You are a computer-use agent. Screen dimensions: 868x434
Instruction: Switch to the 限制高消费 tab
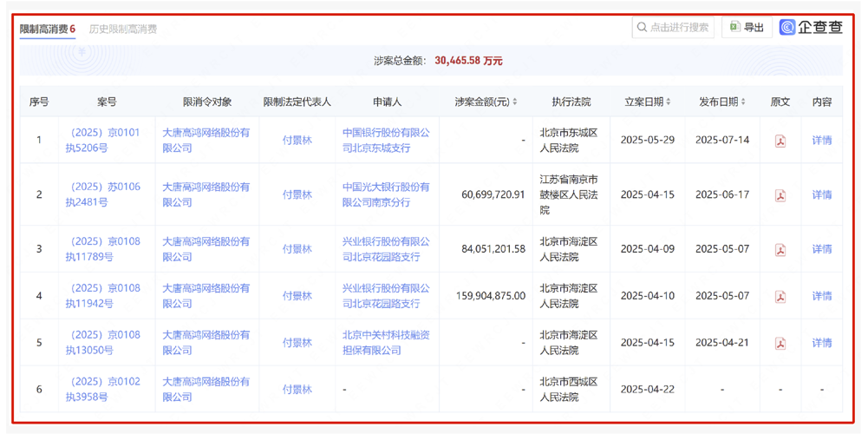pos(47,30)
